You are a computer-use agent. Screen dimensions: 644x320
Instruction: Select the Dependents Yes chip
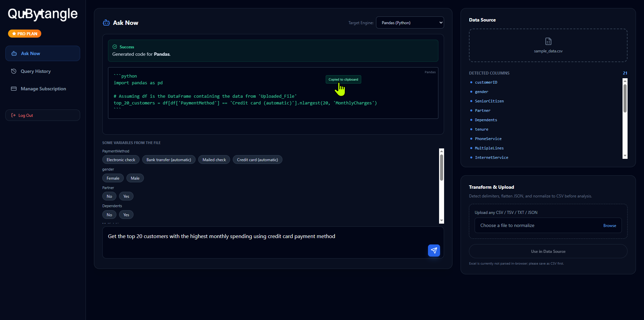(126, 215)
